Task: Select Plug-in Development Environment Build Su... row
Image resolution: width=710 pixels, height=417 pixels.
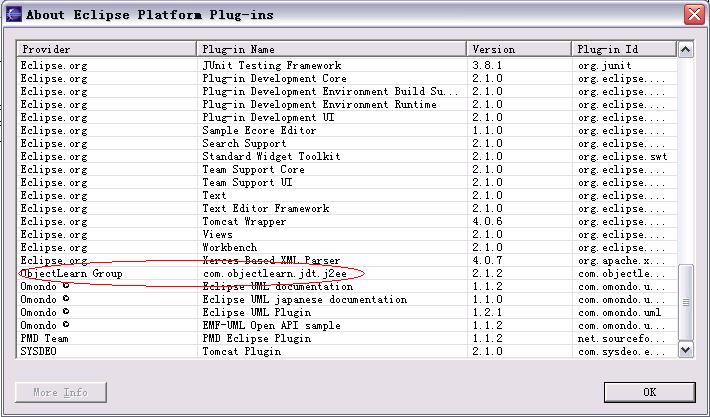Action: point(347,91)
